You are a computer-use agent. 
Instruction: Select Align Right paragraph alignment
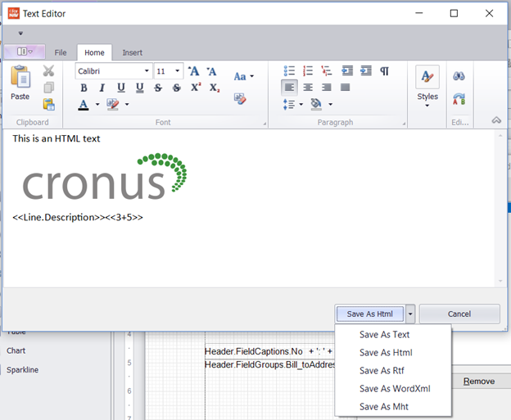[x=326, y=88]
